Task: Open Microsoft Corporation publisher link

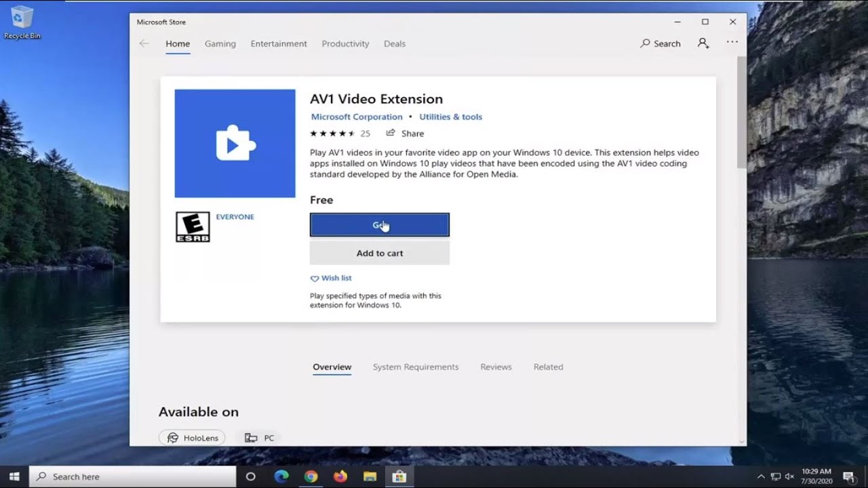Action: pyautogui.click(x=357, y=117)
